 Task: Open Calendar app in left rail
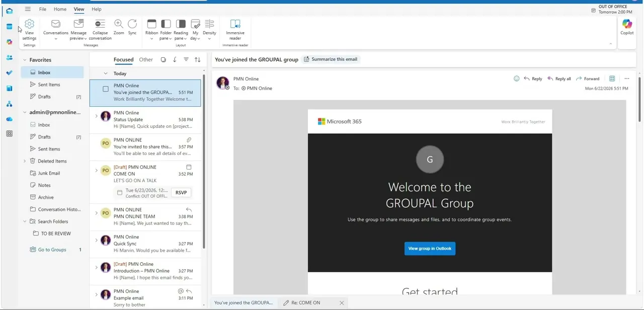point(9,27)
